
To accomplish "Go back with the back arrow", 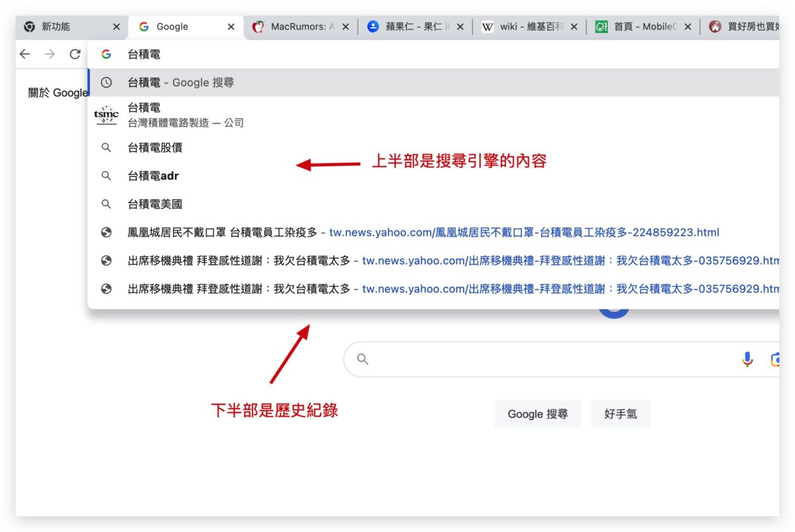I will coord(25,54).
